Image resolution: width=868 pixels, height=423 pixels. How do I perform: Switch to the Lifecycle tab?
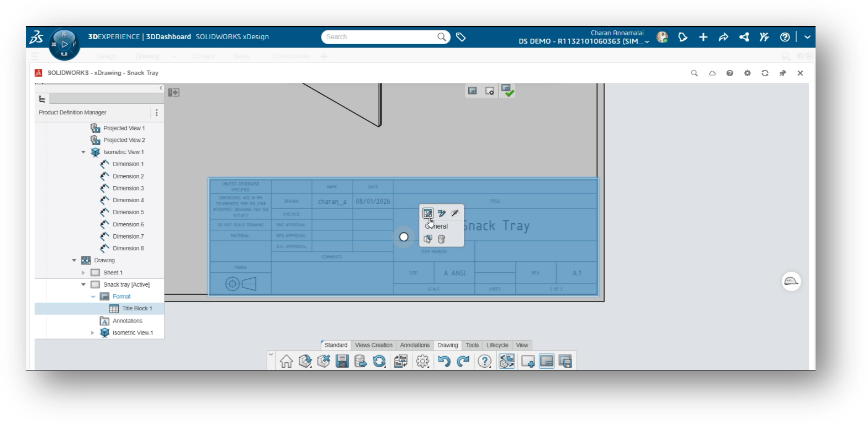click(497, 345)
